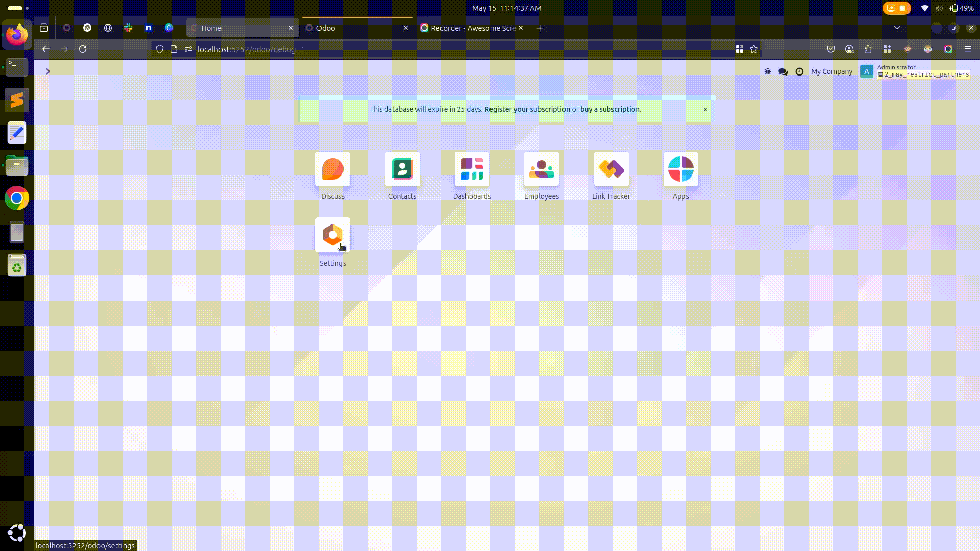Image resolution: width=980 pixels, height=551 pixels.
Task: Open the activities clock icon
Action: (x=799, y=71)
